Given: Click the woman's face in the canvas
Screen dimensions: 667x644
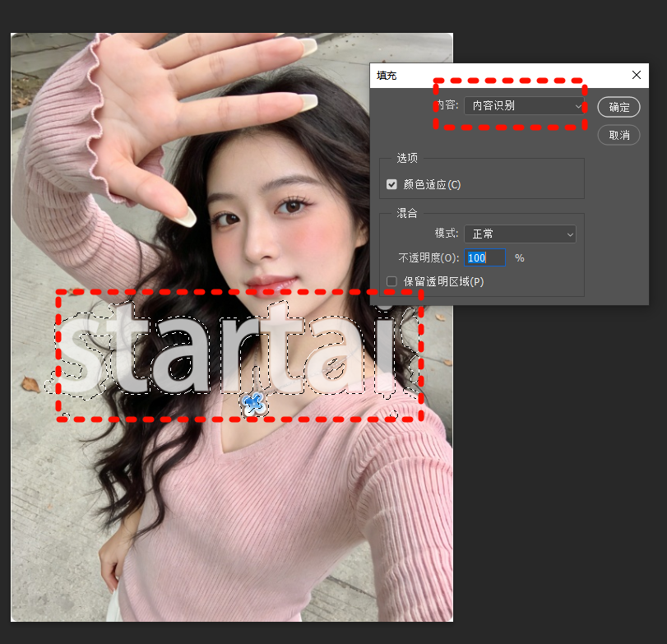Looking at the screenshot, I should (263, 222).
